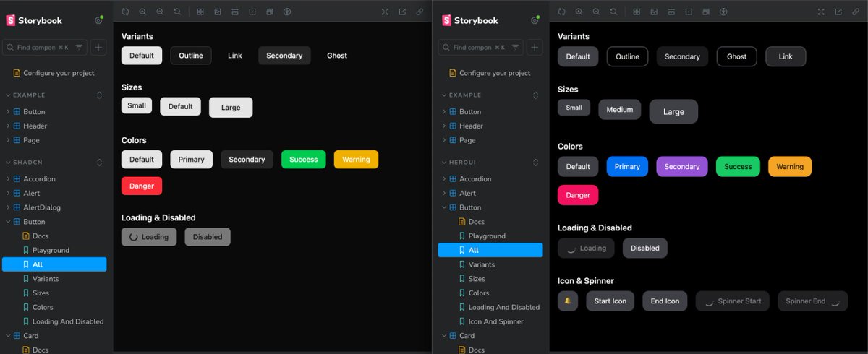Focus the Find components search in HeroUI Storybook
This screenshot has width=868, height=354.
480,47
